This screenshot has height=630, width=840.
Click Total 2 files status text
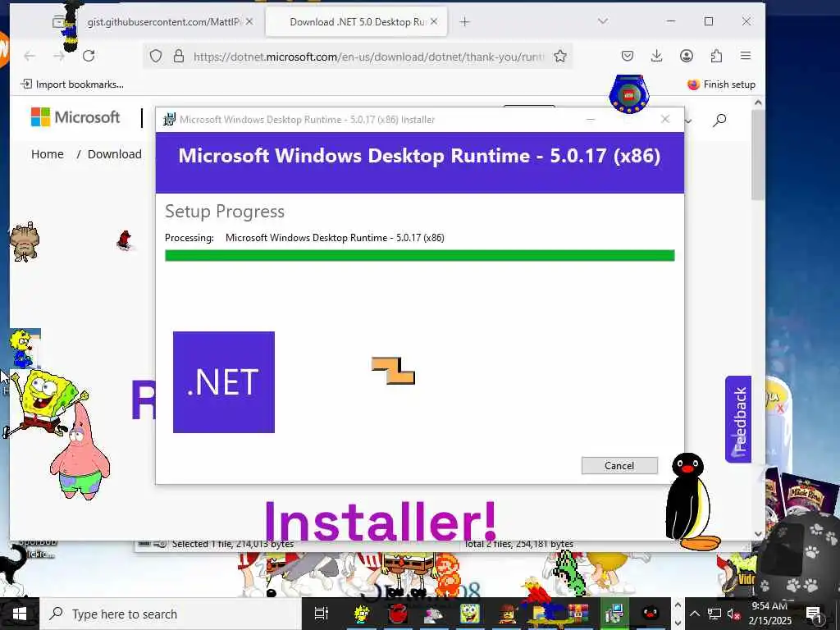pos(518,544)
